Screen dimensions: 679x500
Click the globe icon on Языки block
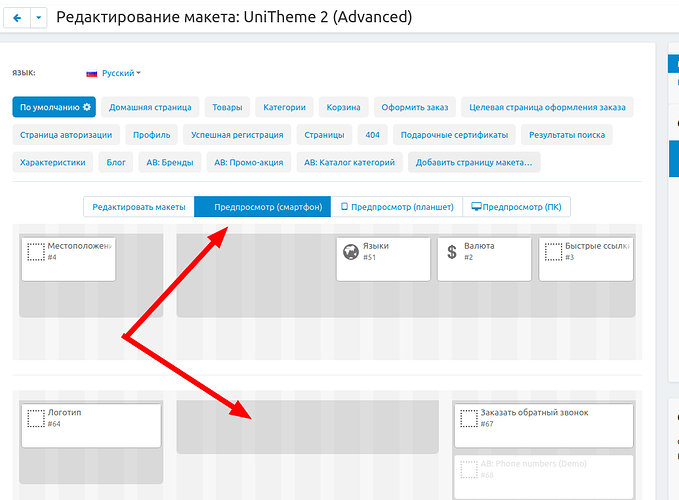[x=351, y=252]
